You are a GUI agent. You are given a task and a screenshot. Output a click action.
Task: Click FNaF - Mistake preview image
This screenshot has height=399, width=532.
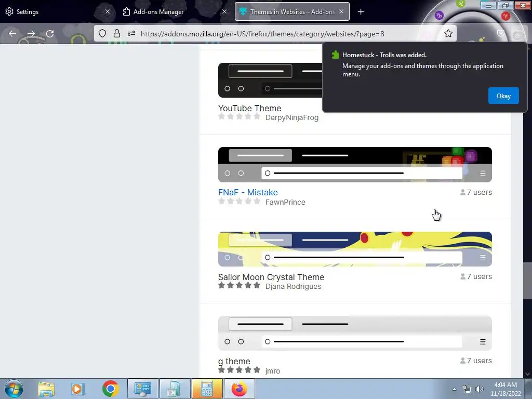[x=355, y=165]
